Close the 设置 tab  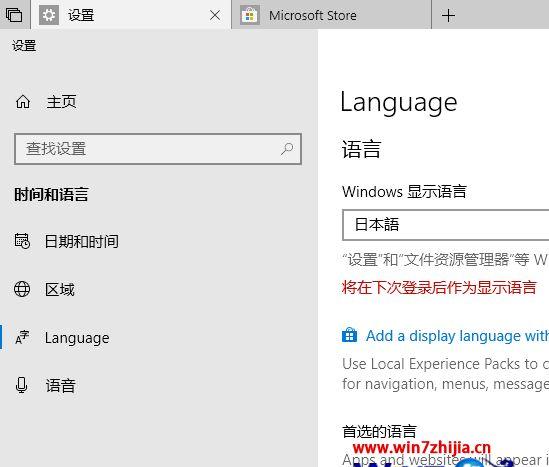215,15
